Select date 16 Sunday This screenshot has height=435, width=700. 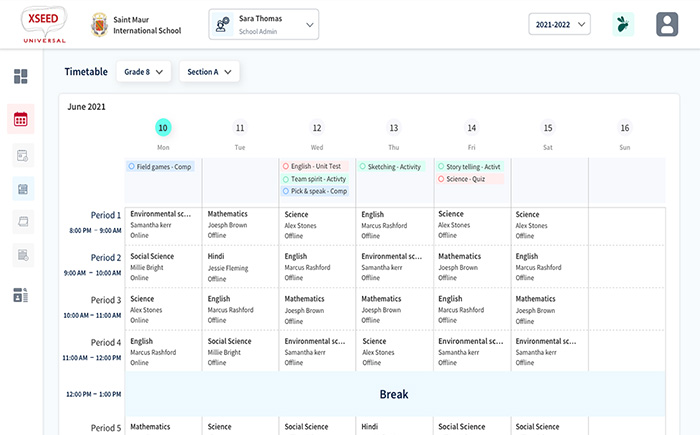pyautogui.click(x=625, y=128)
